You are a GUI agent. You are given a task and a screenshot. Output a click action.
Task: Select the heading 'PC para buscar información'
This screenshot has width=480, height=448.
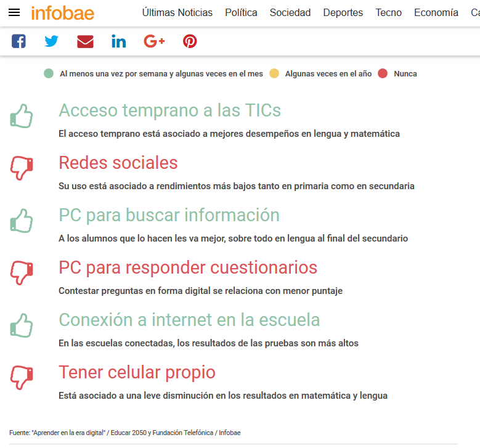coord(169,215)
